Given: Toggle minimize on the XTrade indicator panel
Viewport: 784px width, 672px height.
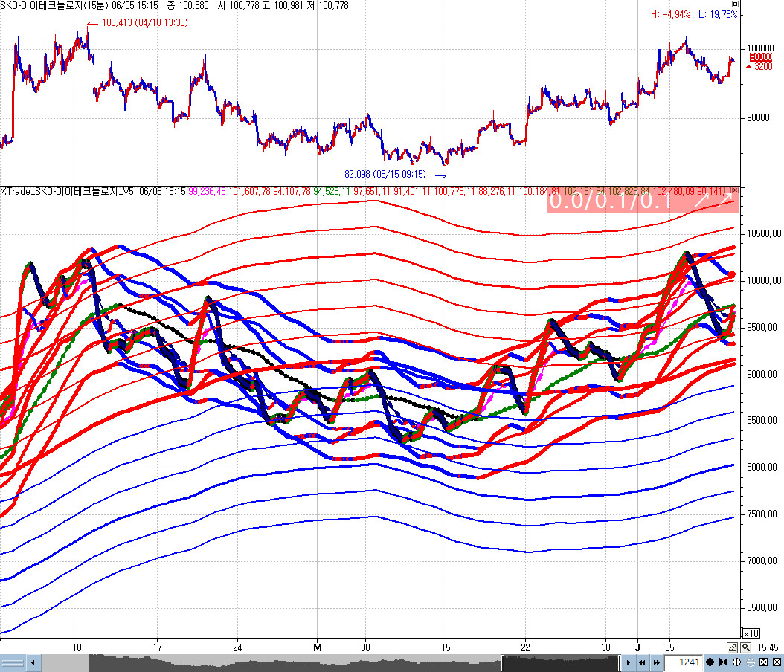Looking at the screenshot, I should click(x=727, y=190).
